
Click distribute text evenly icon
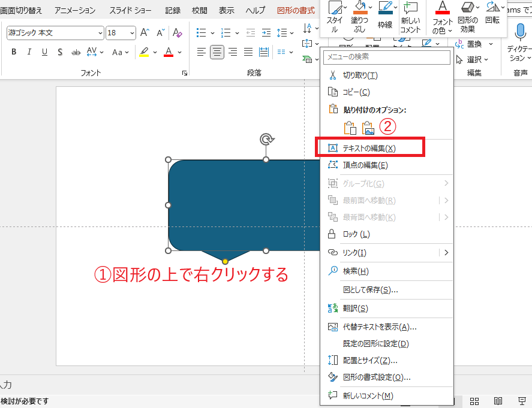pos(264,52)
